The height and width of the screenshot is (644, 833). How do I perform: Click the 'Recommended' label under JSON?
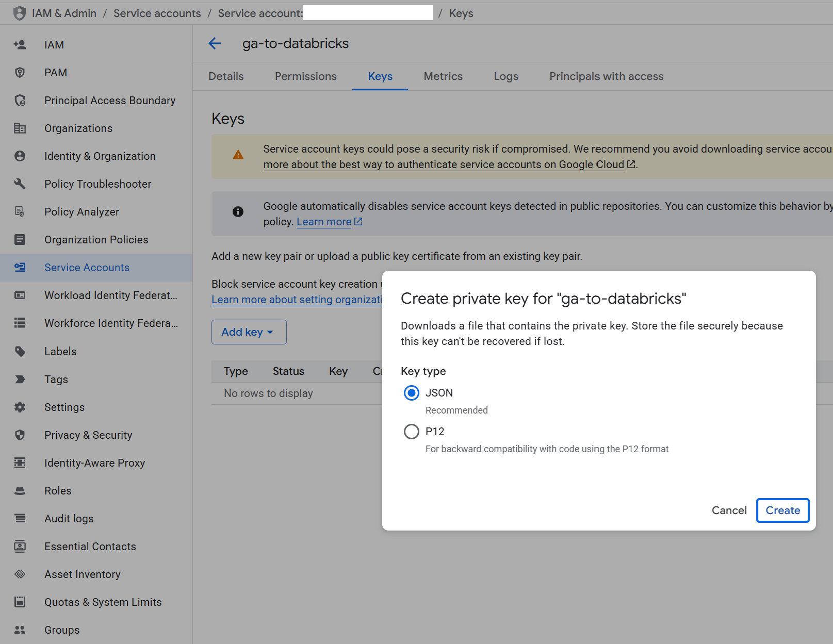pyautogui.click(x=456, y=410)
